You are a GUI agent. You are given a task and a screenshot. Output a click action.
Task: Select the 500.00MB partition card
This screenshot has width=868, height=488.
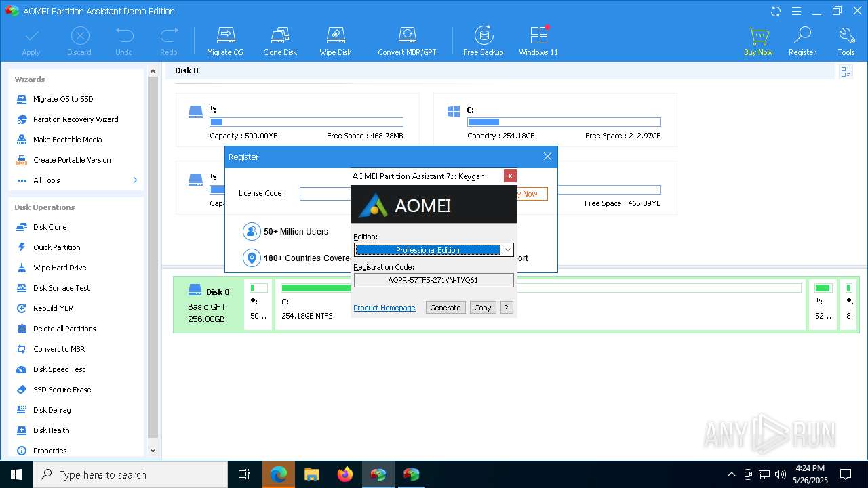pyautogui.click(x=298, y=120)
